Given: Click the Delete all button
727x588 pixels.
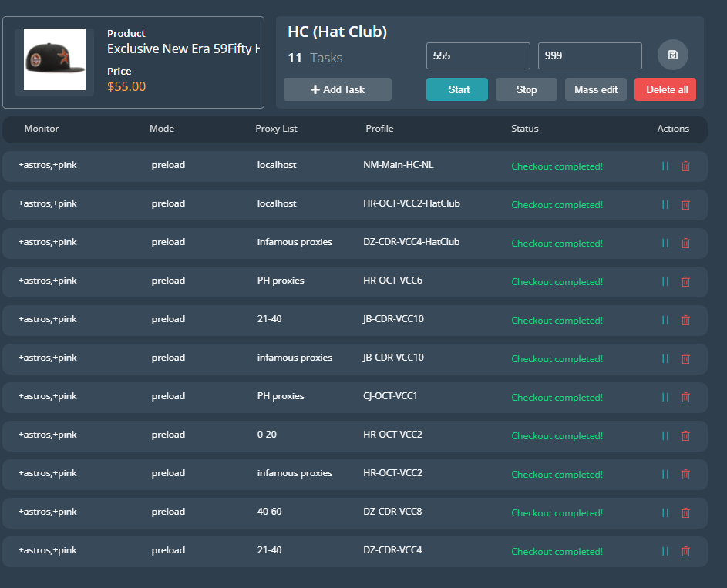Looking at the screenshot, I should [665, 89].
